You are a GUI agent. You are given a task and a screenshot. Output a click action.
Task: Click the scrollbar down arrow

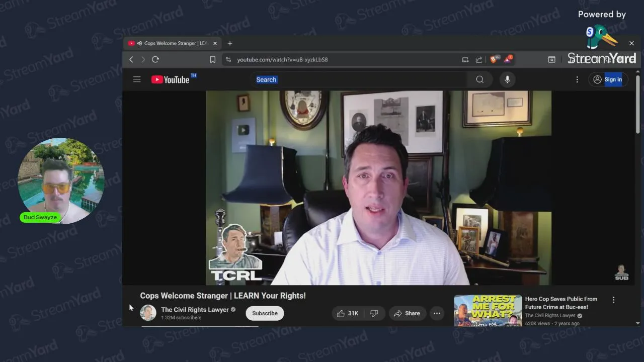click(638, 323)
